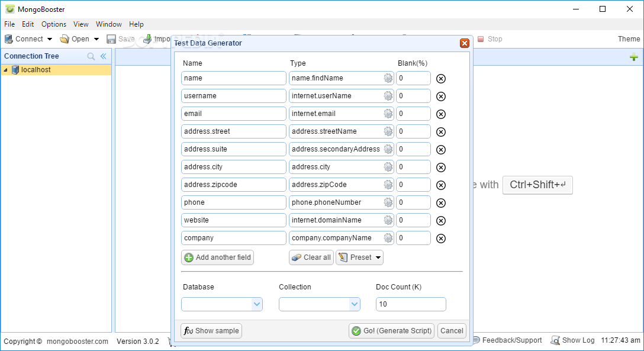Remove the username field row
This screenshot has width=644, height=351.
(441, 96)
